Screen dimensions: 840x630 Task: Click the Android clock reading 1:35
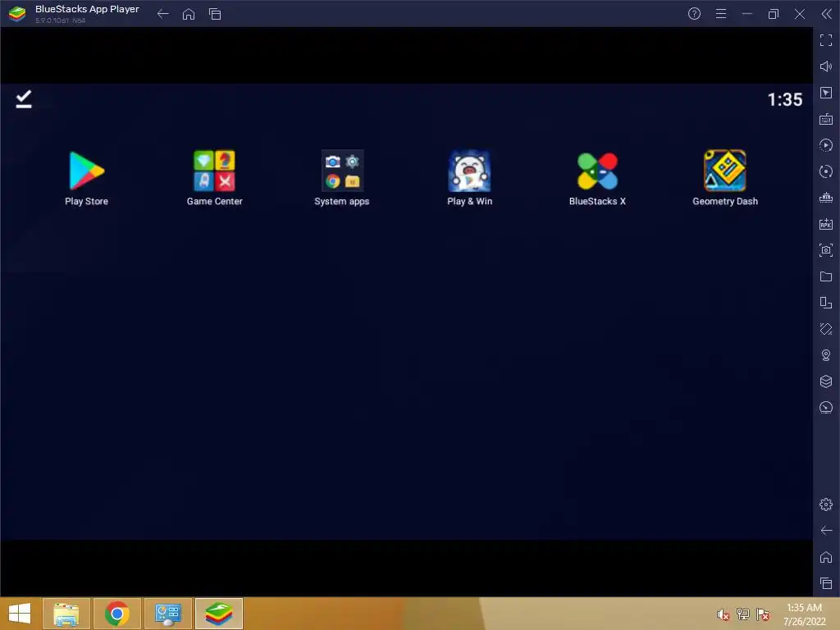click(x=785, y=99)
